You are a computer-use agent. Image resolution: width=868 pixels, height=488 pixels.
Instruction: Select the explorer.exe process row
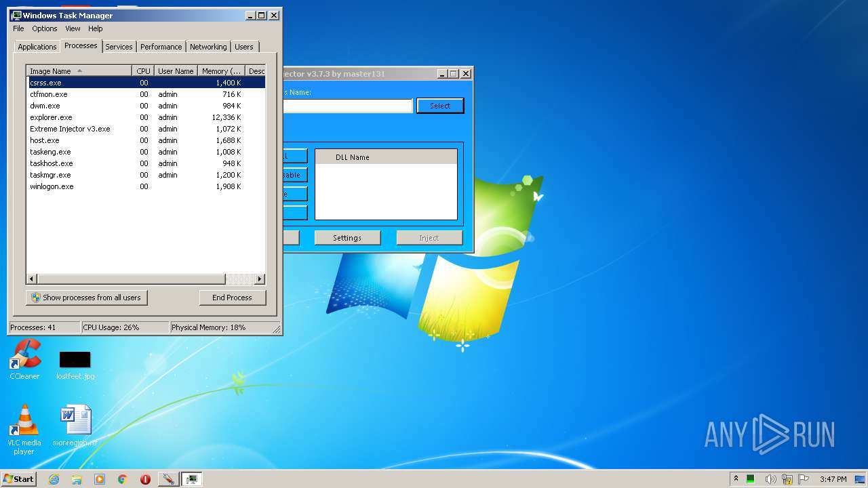(146, 117)
